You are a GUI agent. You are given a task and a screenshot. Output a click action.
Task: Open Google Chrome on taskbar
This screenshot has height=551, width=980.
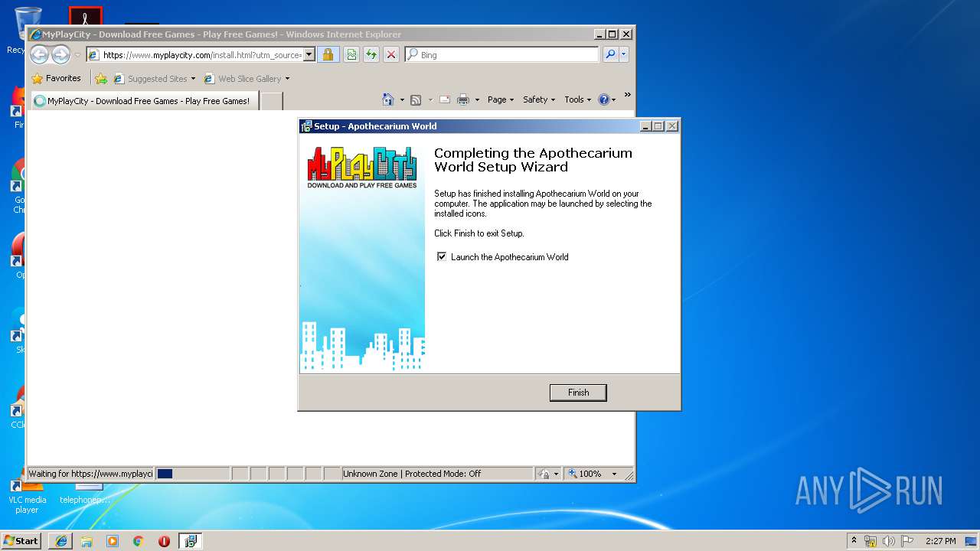[138, 541]
